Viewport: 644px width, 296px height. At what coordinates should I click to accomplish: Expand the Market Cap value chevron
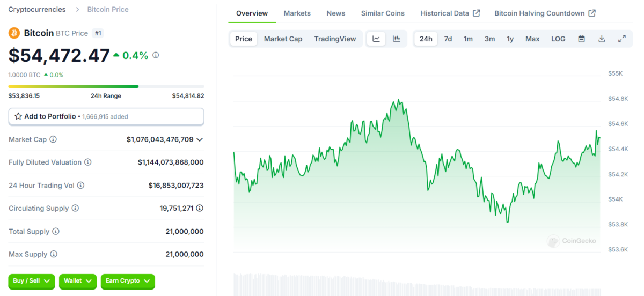pos(200,139)
